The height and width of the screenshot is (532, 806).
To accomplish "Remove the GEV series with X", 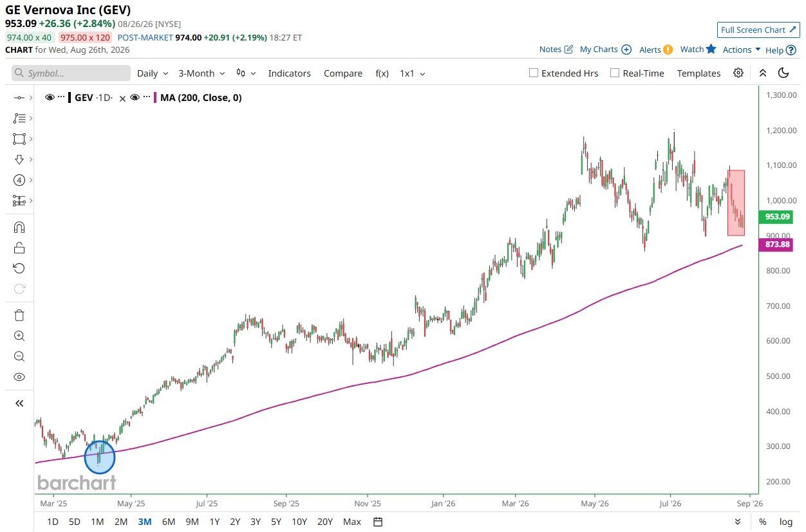I will (122, 98).
